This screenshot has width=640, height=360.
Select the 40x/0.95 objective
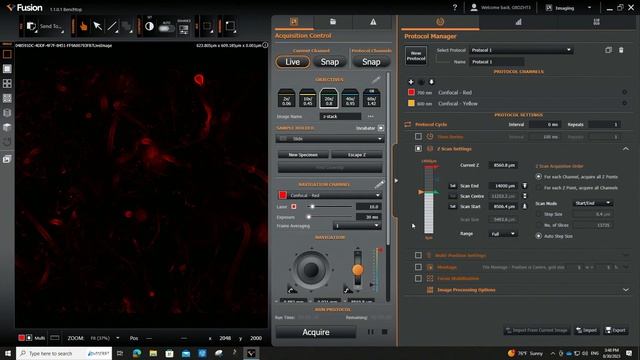[x=350, y=98]
